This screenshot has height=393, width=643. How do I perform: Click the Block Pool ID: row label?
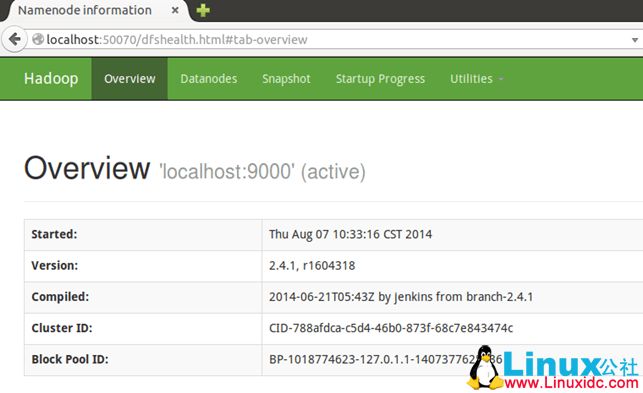[70, 359]
